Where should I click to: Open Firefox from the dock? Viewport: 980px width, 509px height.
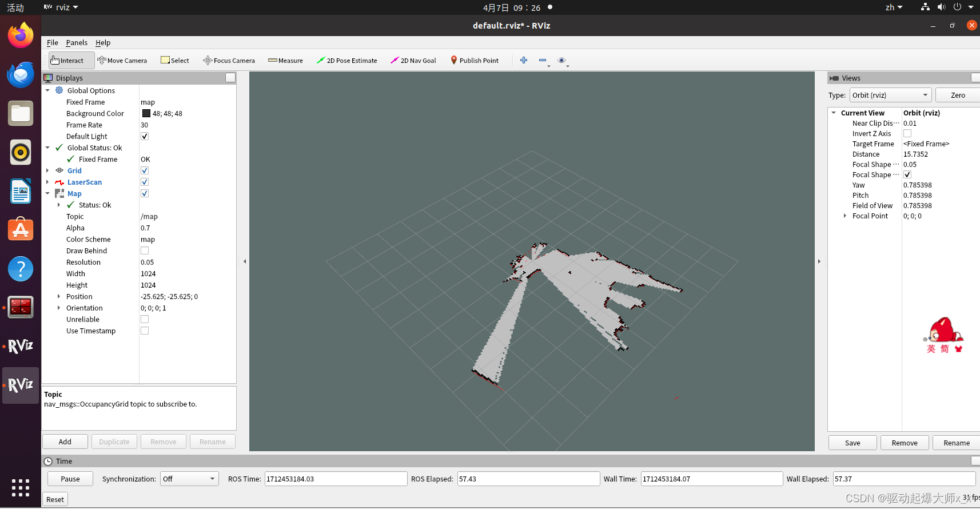(x=21, y=35)
